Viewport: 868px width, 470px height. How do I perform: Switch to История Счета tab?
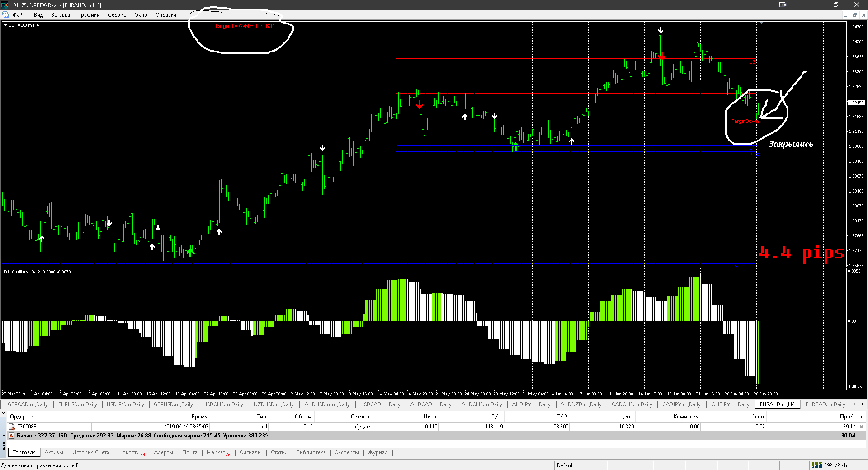point(90,452)
